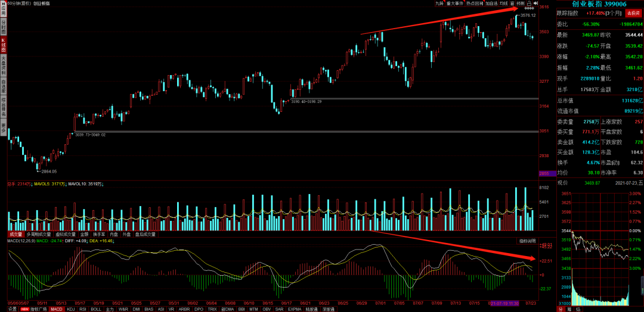644x312 pixels.
Task: Select 焰 tab under mini intraday chart
Action: [578, 308]
